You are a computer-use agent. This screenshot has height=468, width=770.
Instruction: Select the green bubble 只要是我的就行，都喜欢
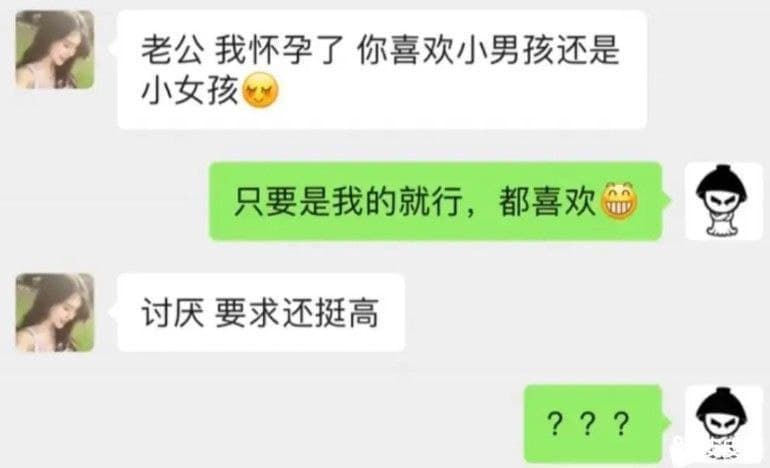(x=436, y=201)
